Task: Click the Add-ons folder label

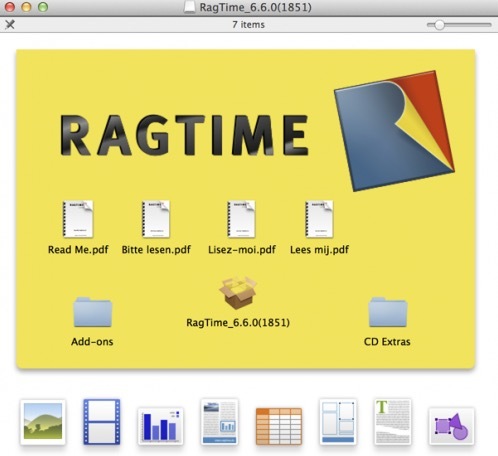Action: click(92, 342)
